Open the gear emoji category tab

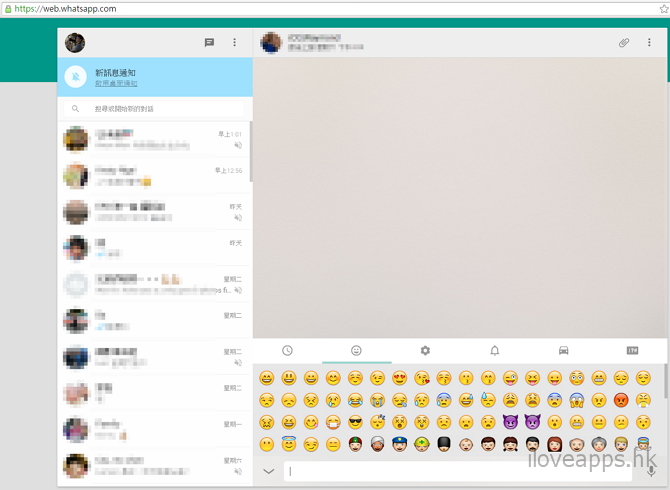coord(425,351)
